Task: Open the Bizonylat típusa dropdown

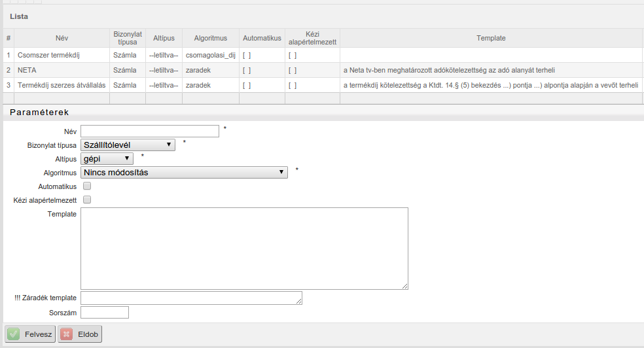Action: (x=128, y=145)
